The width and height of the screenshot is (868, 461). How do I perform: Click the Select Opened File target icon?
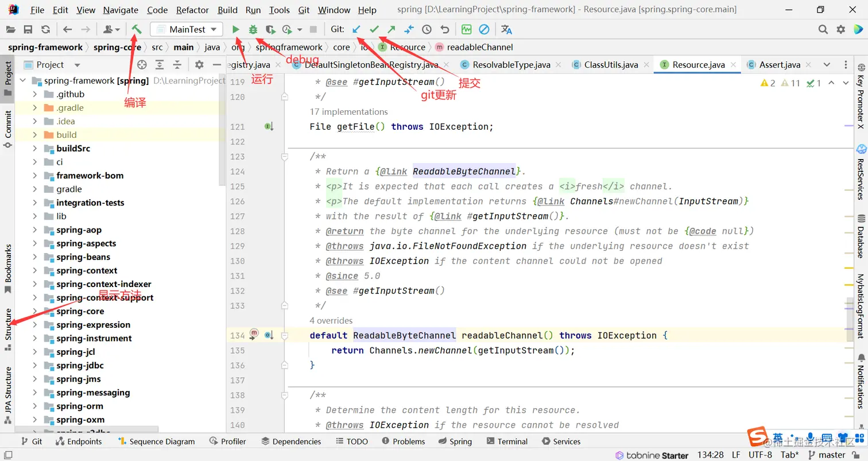coord(142,65)
